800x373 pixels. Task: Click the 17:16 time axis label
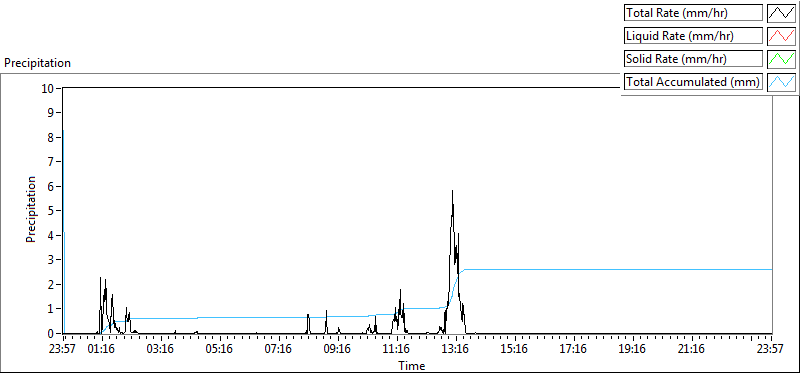click(574, 350)
